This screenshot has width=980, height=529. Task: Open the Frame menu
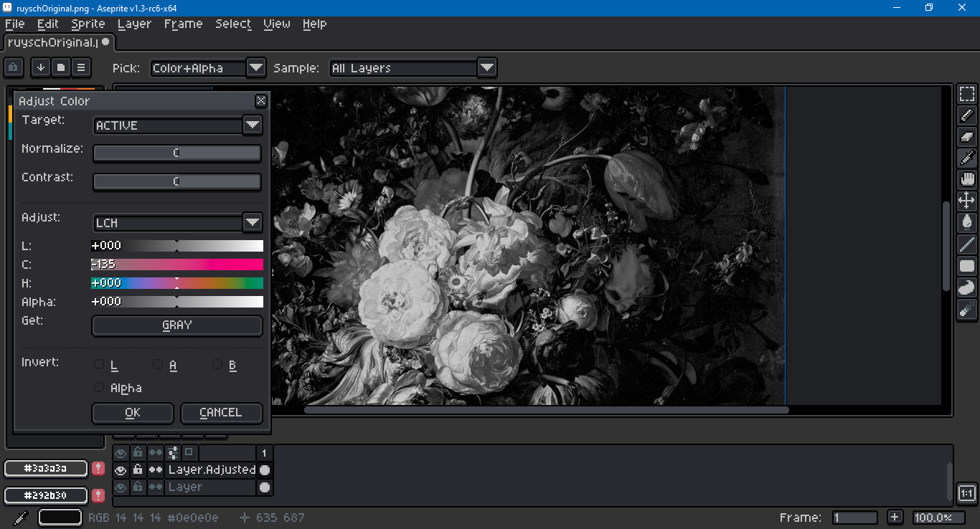point(183,24)
